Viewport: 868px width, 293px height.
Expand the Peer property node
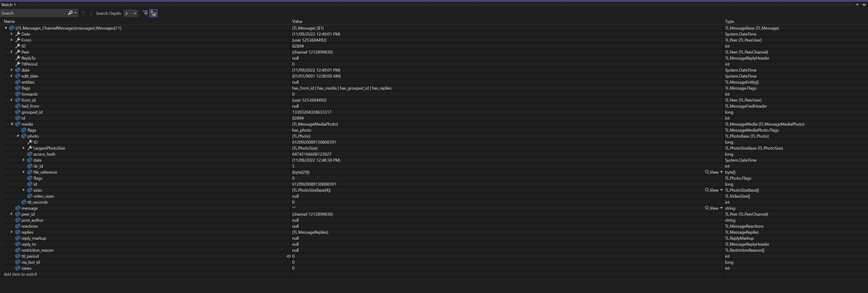pos(12,52)
